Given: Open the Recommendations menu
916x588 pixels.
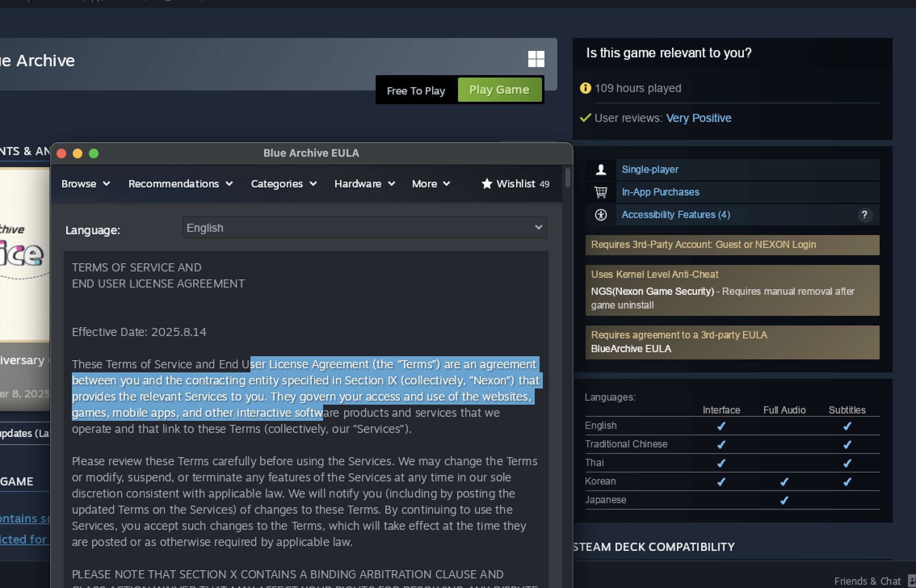Looking at the screenshot, I should (x=180, y=184).
